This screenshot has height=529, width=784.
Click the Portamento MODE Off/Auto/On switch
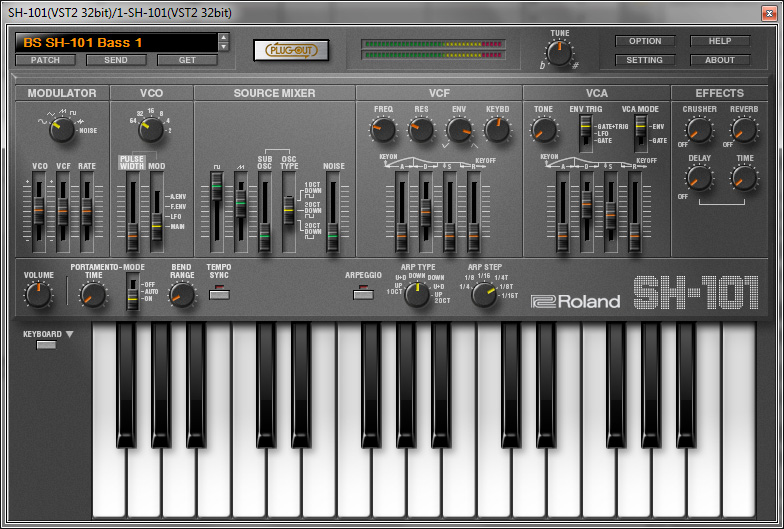coord(132,292)
